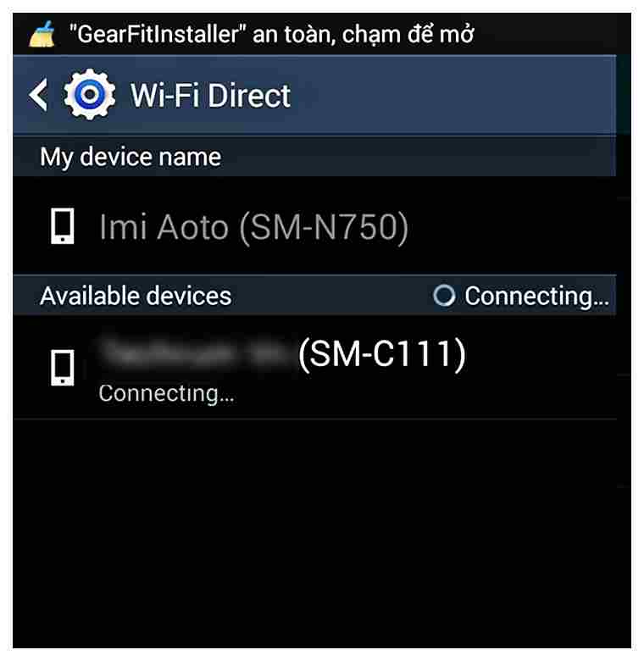This screenshot has width=644, height=661.
Task: Tap blank space right of Imi Aoto name
Action: pyautogui.click(x=512, y=227)
